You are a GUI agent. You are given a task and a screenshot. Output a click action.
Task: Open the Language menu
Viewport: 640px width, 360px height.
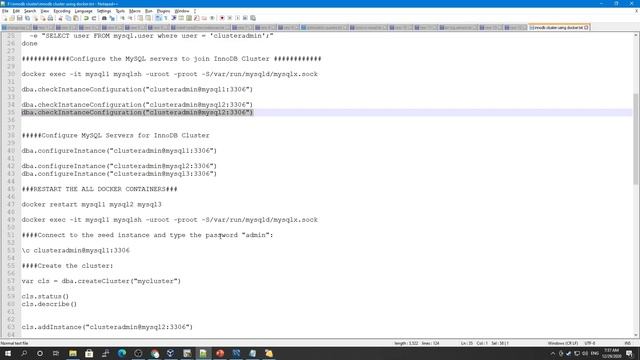coord(84,11)
